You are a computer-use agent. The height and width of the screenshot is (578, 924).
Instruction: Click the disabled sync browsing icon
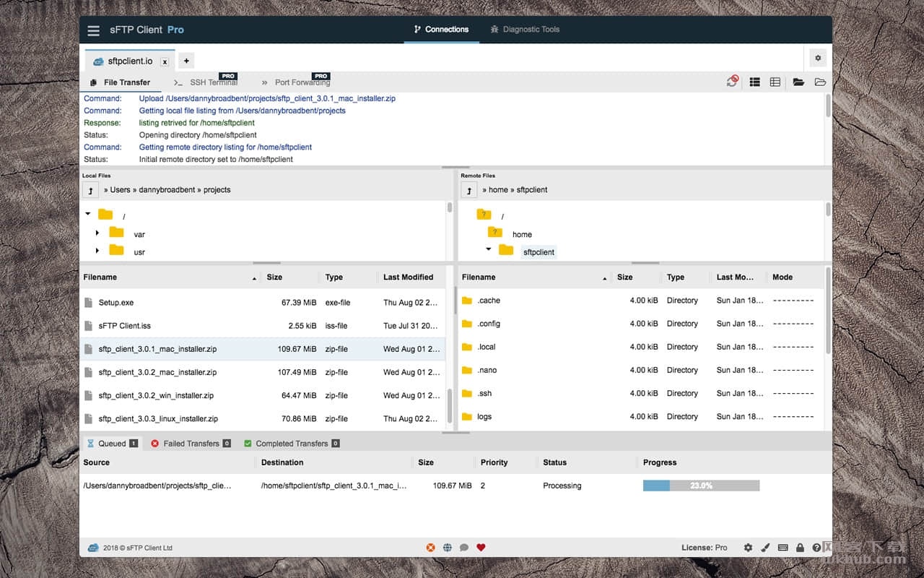(733, 82)
